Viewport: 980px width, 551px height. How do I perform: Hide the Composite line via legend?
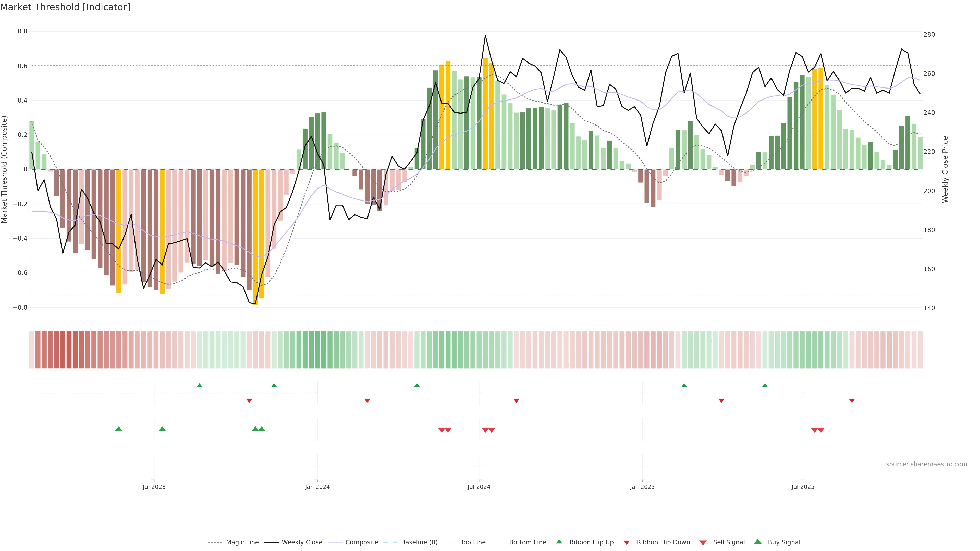pos(361,542)
